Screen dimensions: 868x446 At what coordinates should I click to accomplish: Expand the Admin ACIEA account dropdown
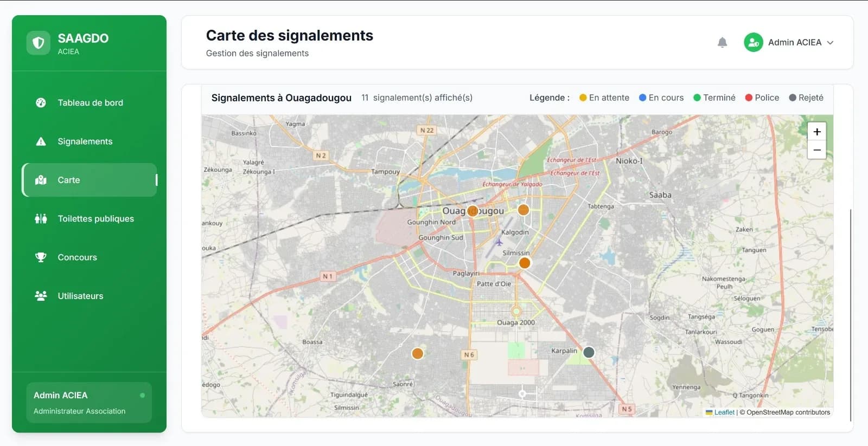click(x=830, y=42)
